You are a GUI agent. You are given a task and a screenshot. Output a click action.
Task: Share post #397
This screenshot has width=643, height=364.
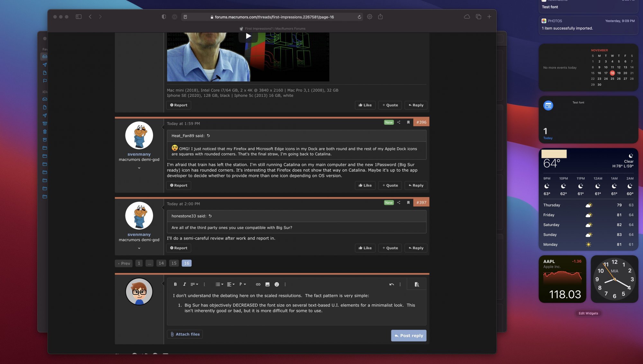point(399,203)
